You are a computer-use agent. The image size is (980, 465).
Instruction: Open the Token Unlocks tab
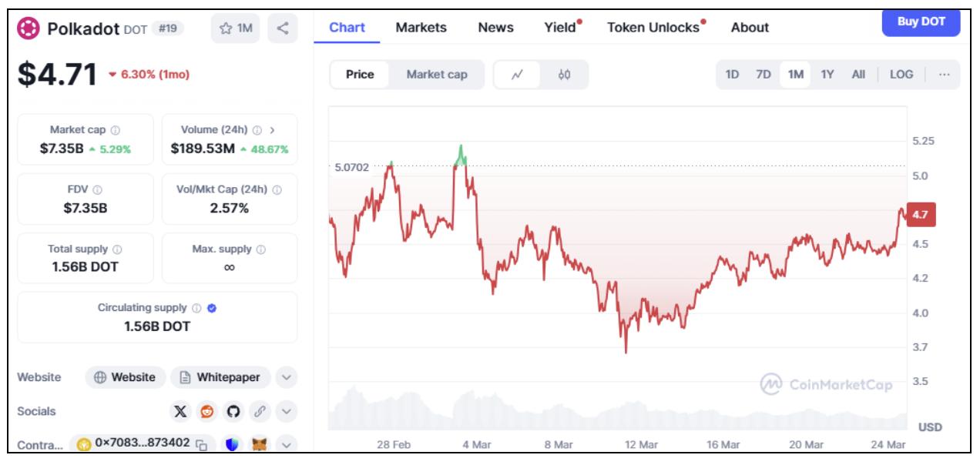[656, 27]
